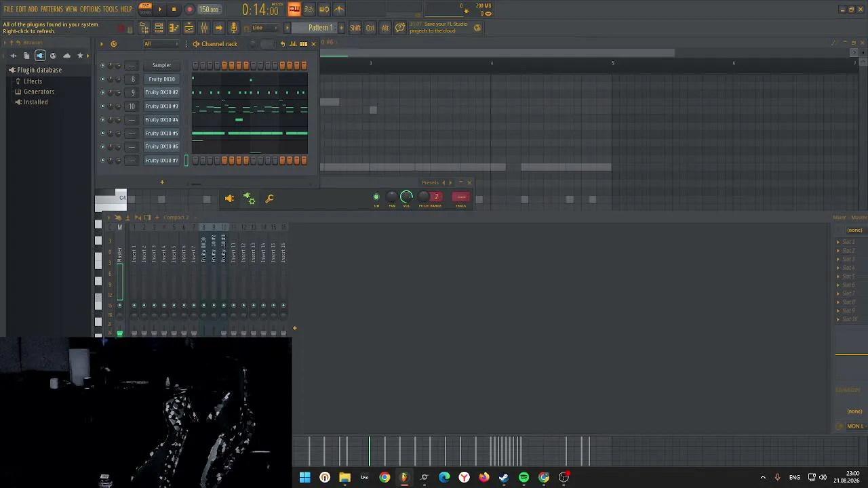Open the HELP menu
The image size is (868, 488).
pos(126,9)
